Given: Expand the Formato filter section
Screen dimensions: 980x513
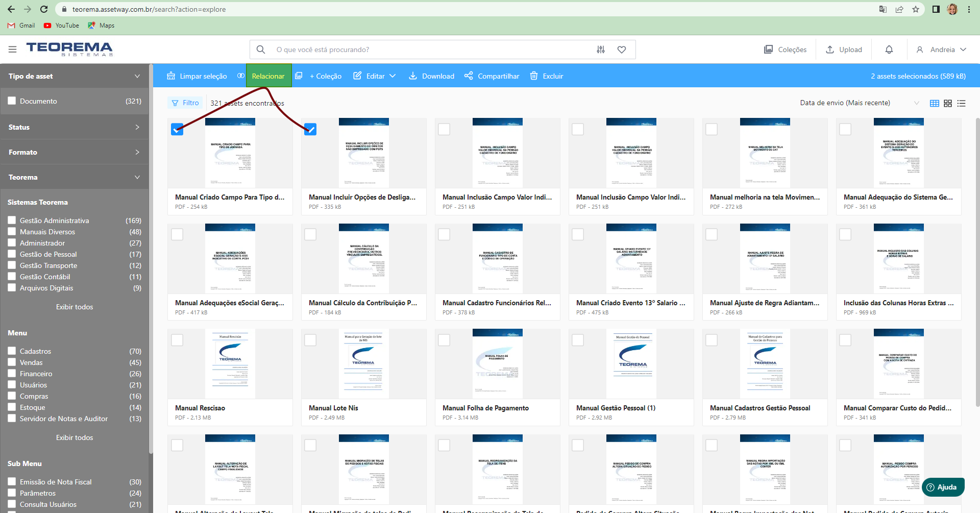Looking at the screenshot, I should pos(75,152).
